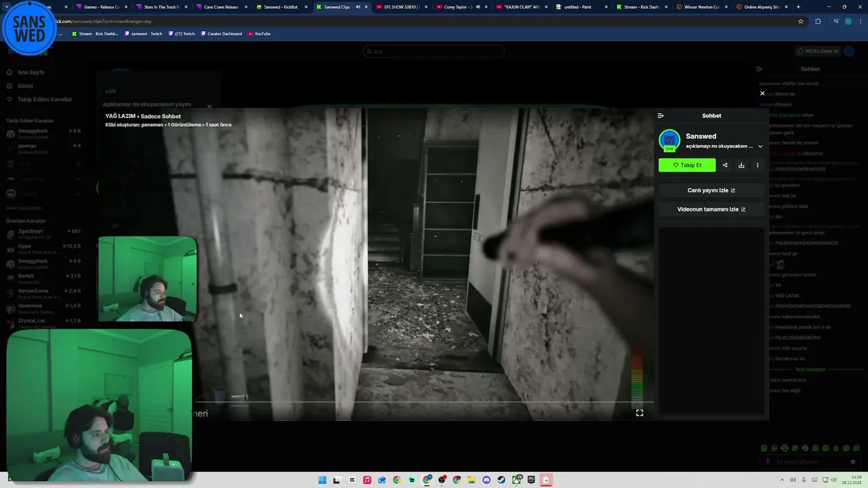868x488 pixels.
Task: Switch to the Sanswed - KickBot tab
Action: click(x=281, y=7)
